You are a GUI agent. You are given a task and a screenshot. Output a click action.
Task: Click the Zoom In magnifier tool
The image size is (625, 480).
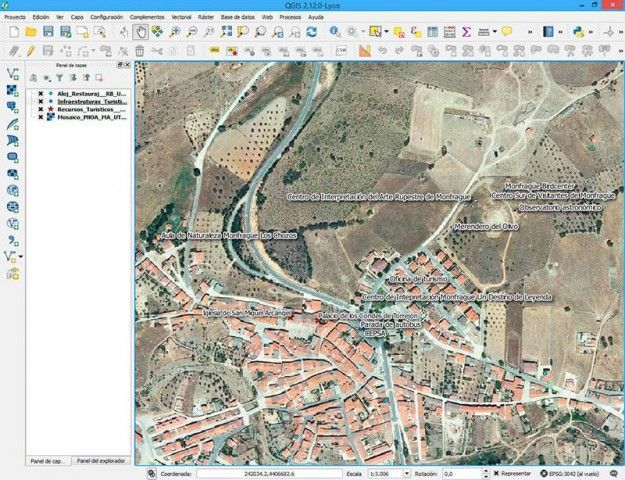[175, 32]
